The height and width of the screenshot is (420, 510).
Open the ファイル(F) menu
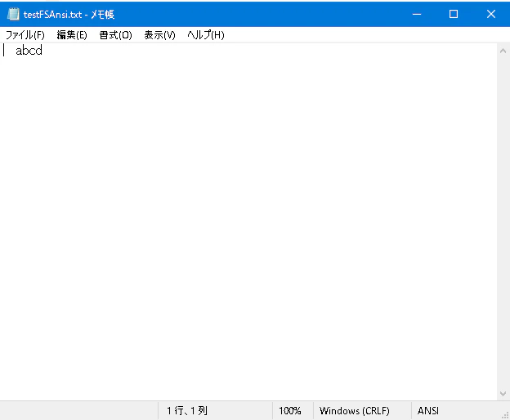pyautogui.click(x=25, y=35)
